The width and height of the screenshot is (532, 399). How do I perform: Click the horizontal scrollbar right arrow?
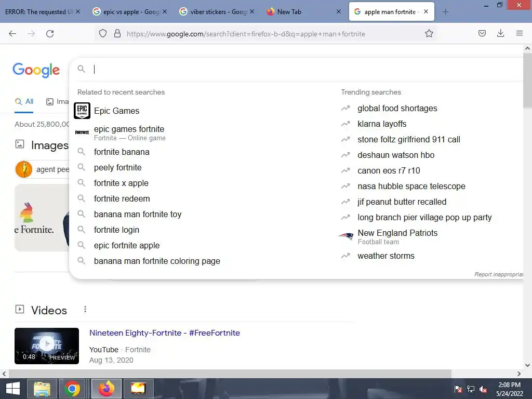coord(519,374)
